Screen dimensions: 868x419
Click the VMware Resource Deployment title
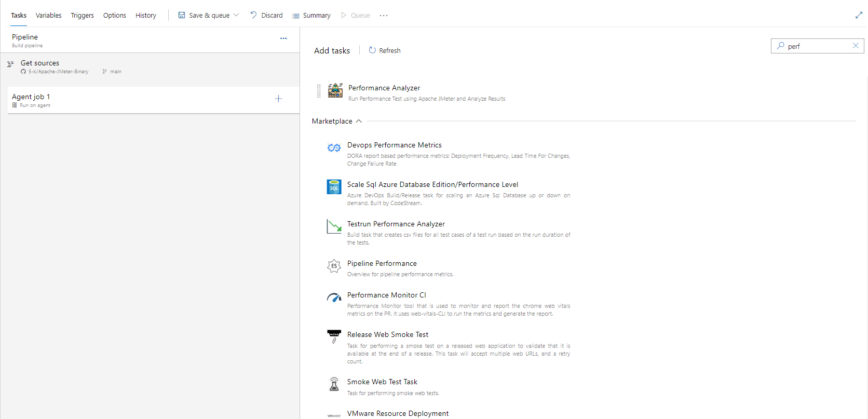click(398, 413)
